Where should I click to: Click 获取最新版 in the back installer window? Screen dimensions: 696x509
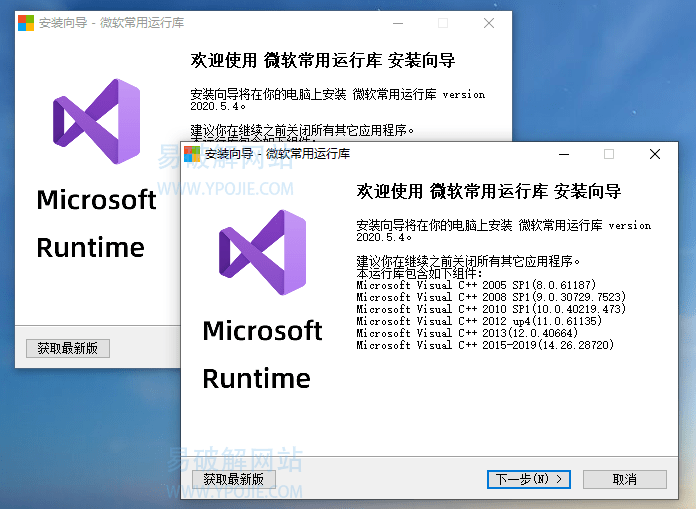tap(67, 348)
